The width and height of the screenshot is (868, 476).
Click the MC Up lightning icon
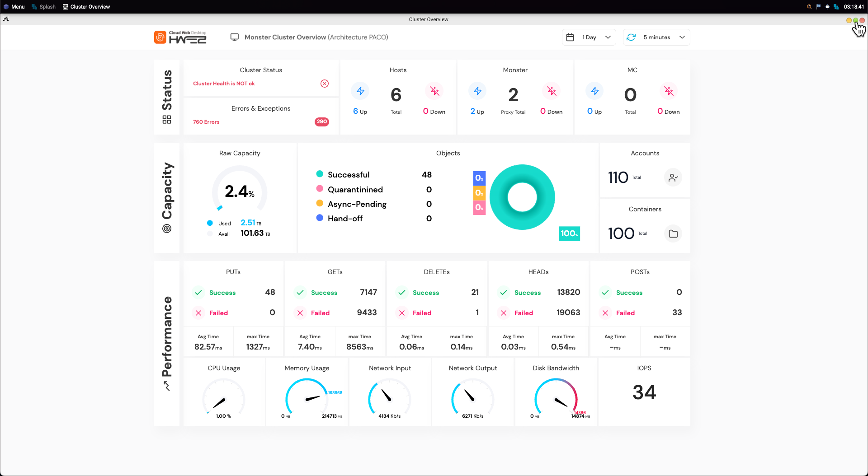coord(594,91)
